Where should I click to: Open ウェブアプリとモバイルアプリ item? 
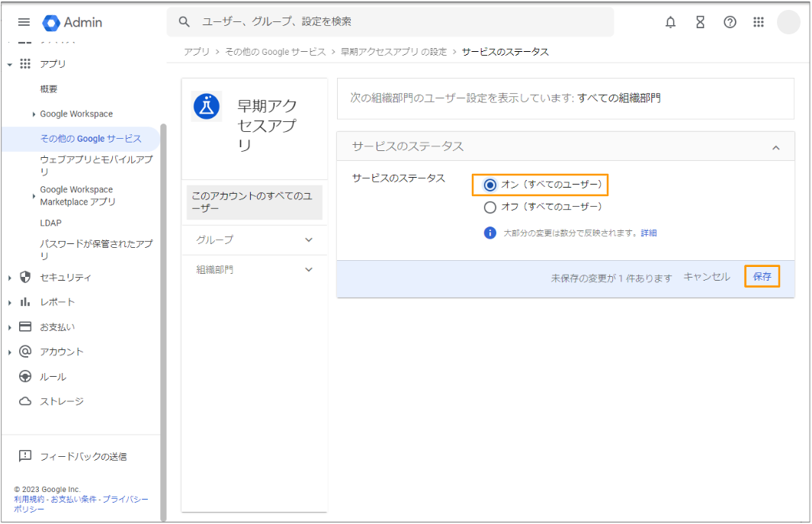(96, 166)
